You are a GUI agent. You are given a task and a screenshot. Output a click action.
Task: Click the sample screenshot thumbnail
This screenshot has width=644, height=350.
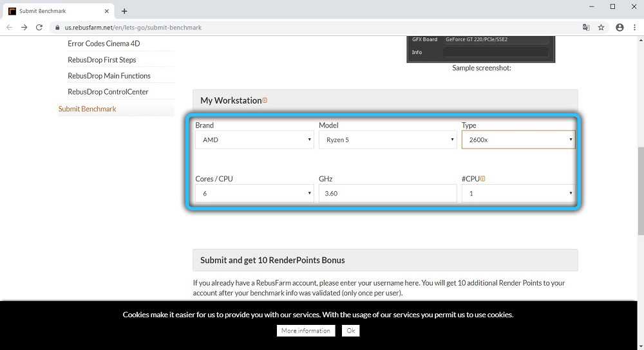tap(481, 50)
